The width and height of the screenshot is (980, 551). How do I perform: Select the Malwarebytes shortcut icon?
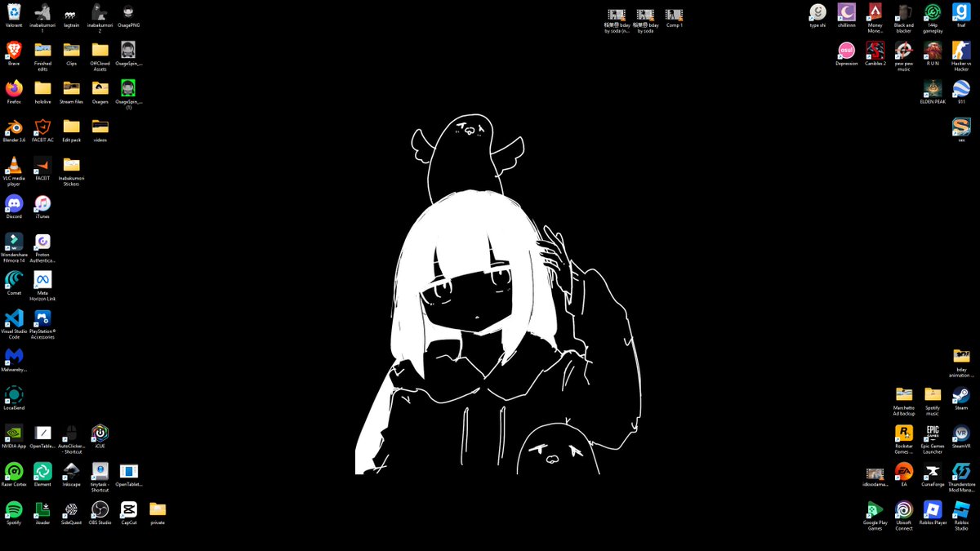(14, 356)
